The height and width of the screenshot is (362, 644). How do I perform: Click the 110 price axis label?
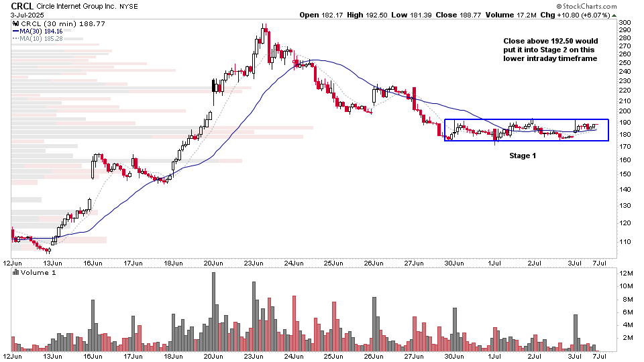pos(625,242)
